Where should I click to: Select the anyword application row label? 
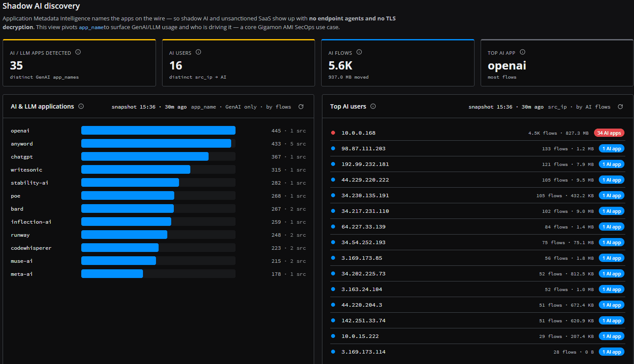point(22,144)
